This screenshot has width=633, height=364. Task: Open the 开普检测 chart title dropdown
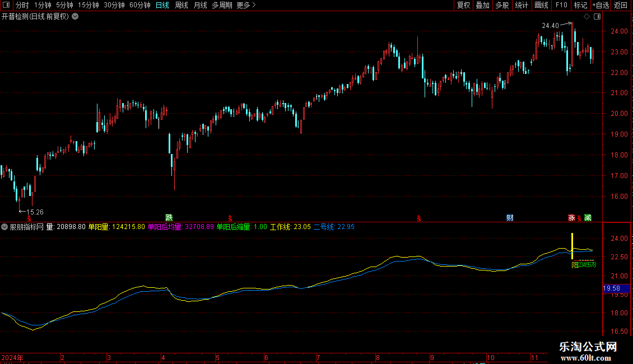[75, 17]
